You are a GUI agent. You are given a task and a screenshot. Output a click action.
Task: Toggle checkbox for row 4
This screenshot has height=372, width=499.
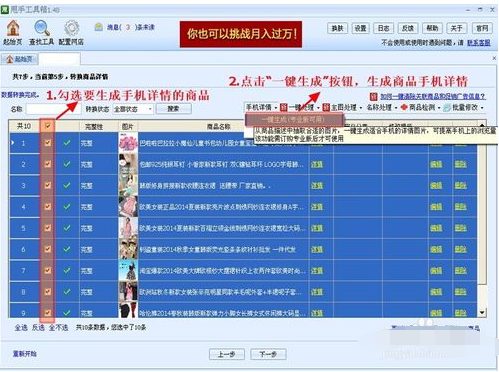48,207
